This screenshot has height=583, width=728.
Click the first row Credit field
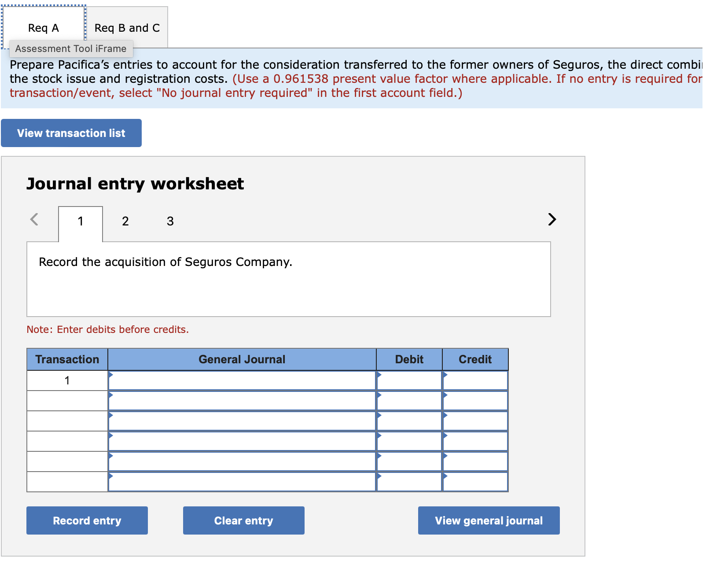click(x=474, y=380)
